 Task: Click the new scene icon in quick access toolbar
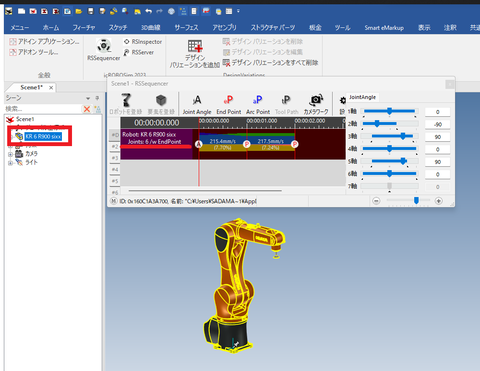point(22,11)
